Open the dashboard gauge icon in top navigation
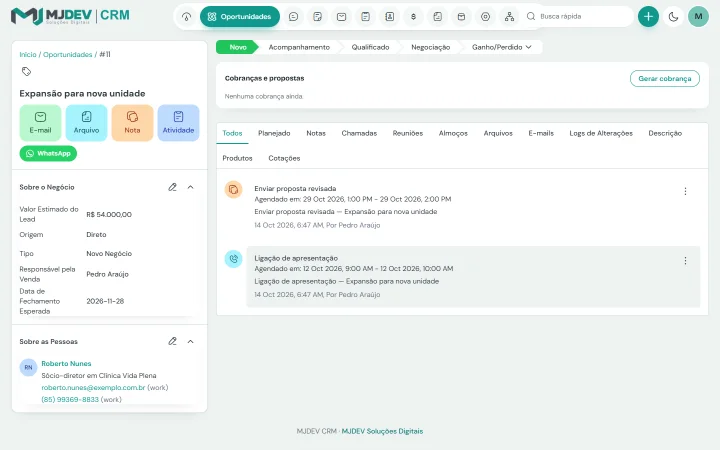The width and height of the screenshot is (720, 450). [x=186, y=17]
